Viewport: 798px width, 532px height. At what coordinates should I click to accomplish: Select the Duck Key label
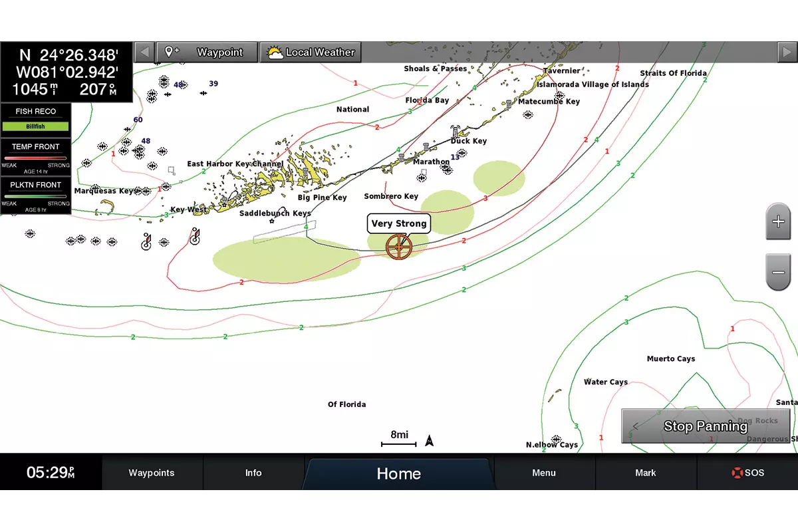[469, 141]
